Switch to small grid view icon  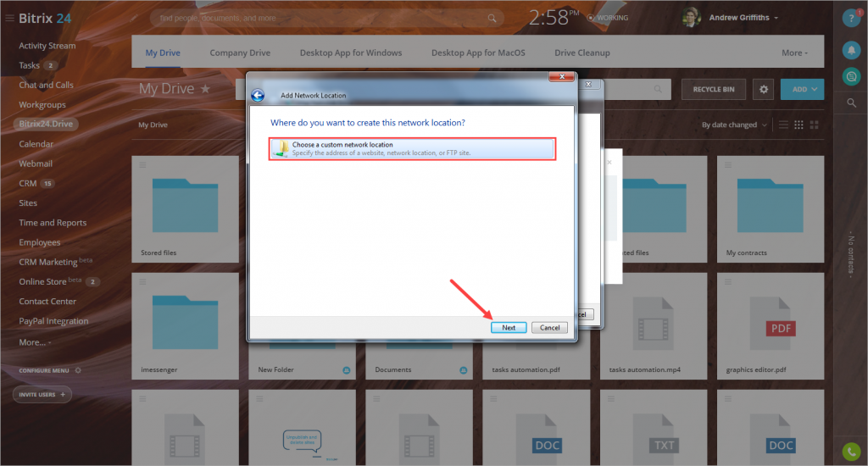[798, 125]
